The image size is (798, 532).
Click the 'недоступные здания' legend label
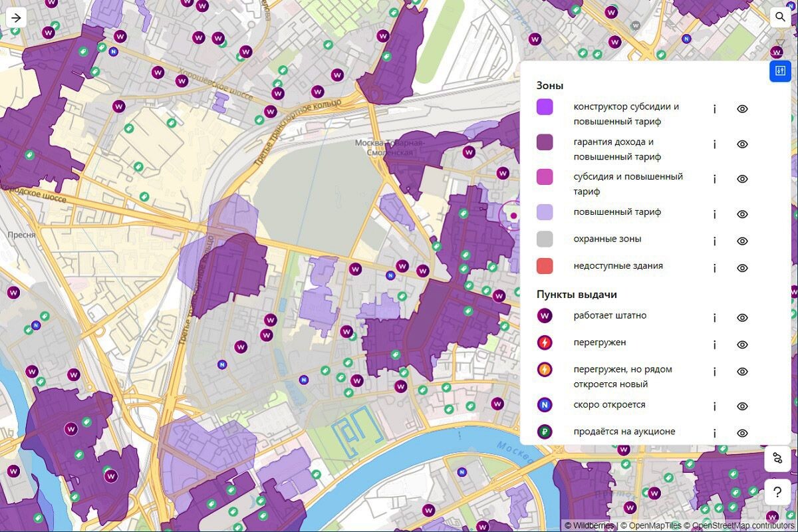[618, 266]
